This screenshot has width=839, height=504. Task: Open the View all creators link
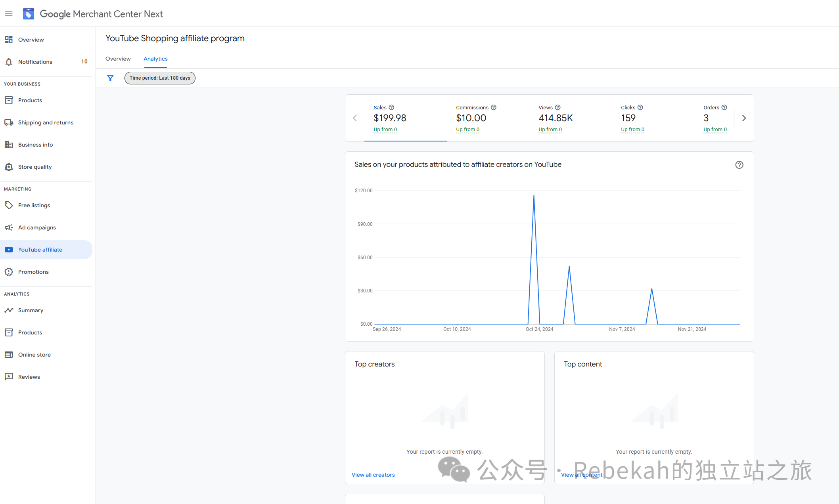pyautogui.click(x=373, y=475)
